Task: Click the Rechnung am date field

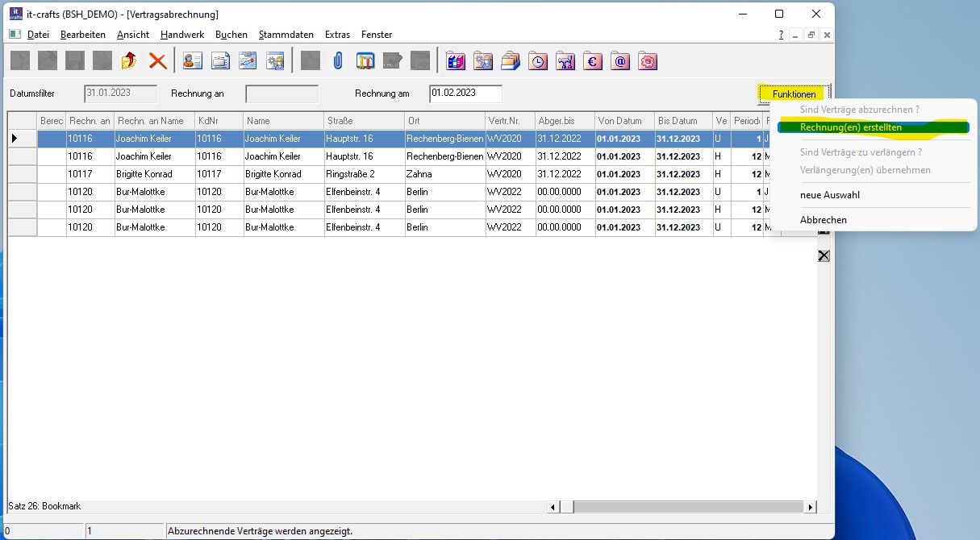Action: (x=465, y=93)
